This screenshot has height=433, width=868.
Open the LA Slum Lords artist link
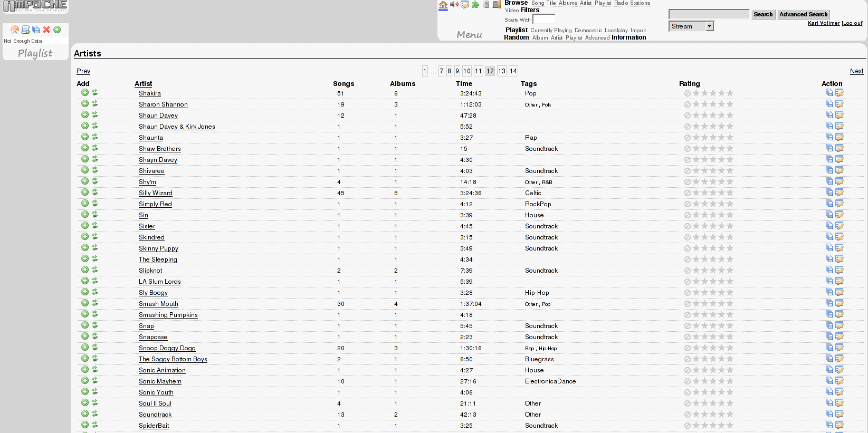tap(160, 282)
